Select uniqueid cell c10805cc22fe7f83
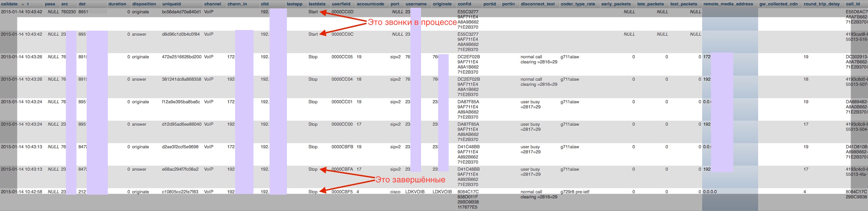 (180, 192)
